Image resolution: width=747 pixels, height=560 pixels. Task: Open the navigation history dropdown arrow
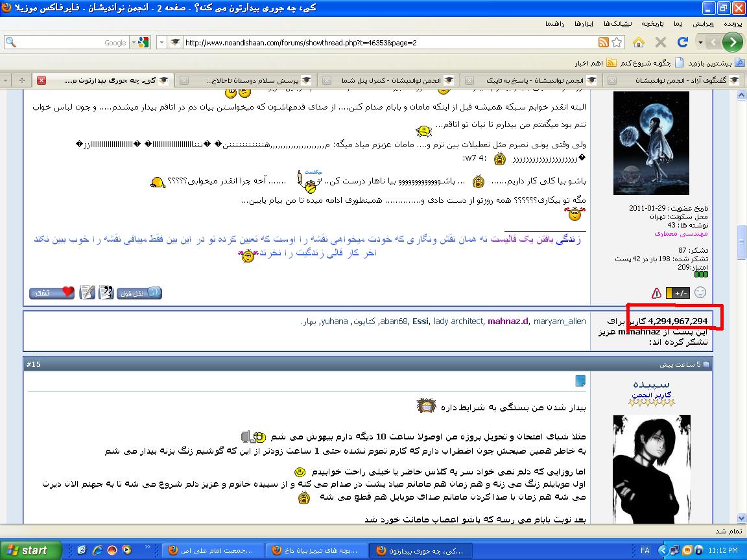click(700, 42)
